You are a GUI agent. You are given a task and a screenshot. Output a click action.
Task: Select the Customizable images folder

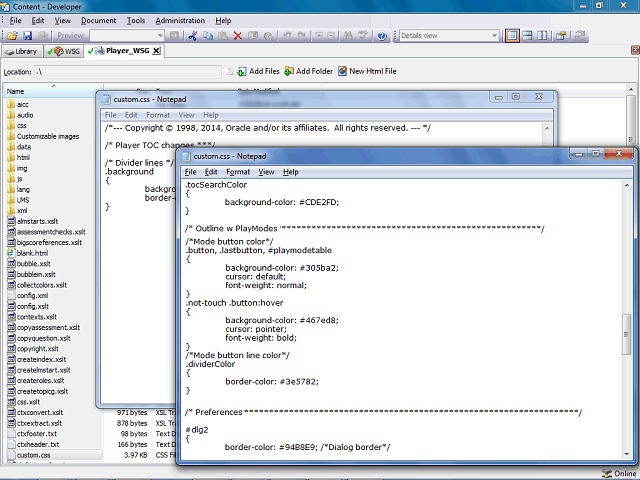click(x=43, y=136)
